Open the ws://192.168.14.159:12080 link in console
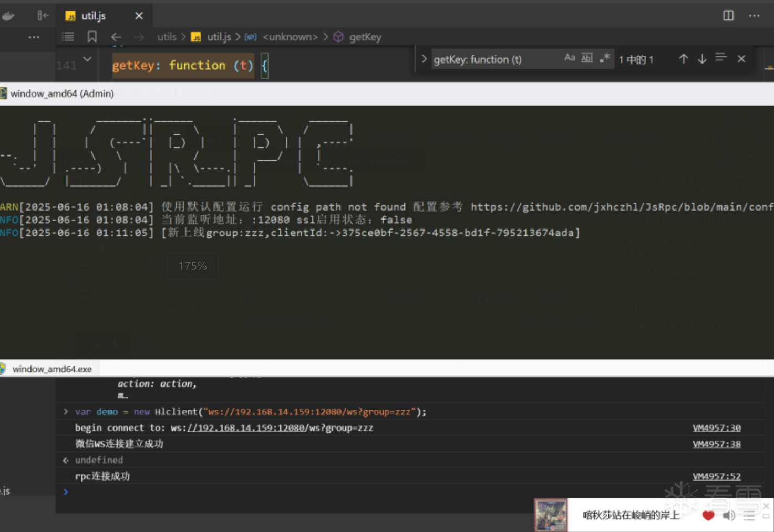This screenshot has height=532, width=774. coord(246,428)
